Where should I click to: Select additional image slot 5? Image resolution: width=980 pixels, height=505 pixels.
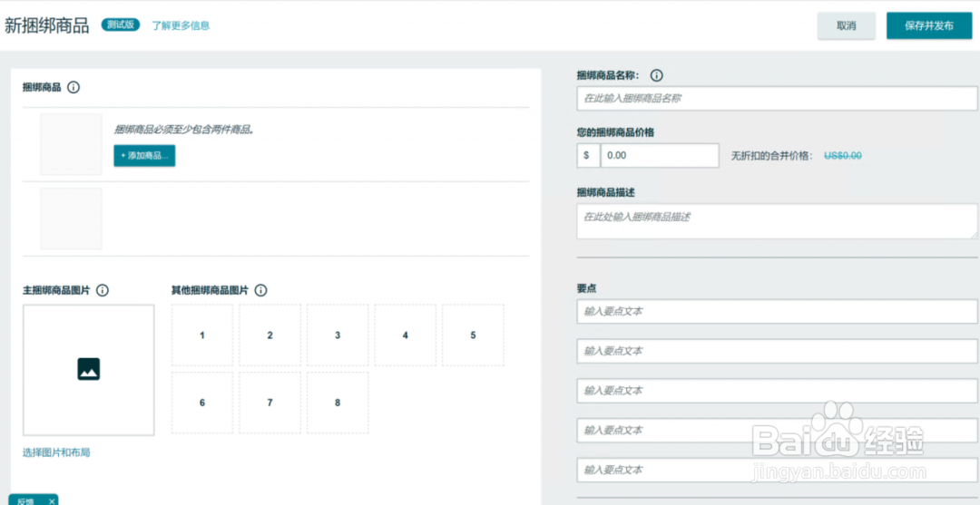(473, 335)
